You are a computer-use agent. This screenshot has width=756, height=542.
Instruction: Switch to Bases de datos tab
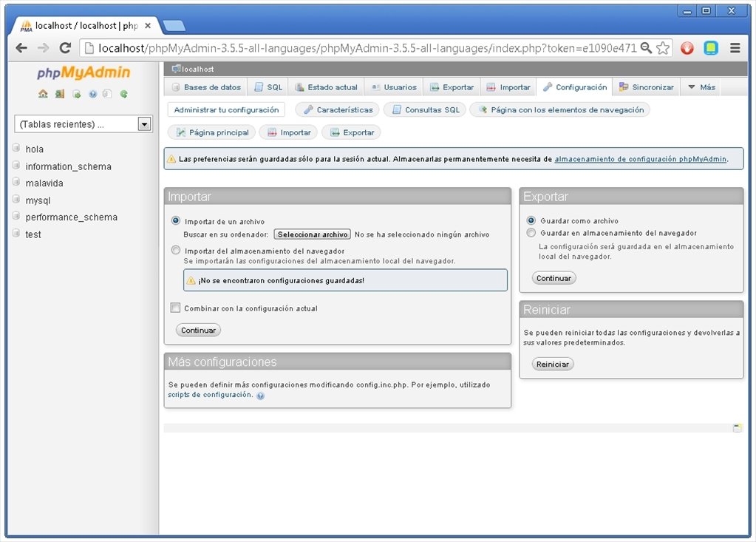(x=206, y=87)
